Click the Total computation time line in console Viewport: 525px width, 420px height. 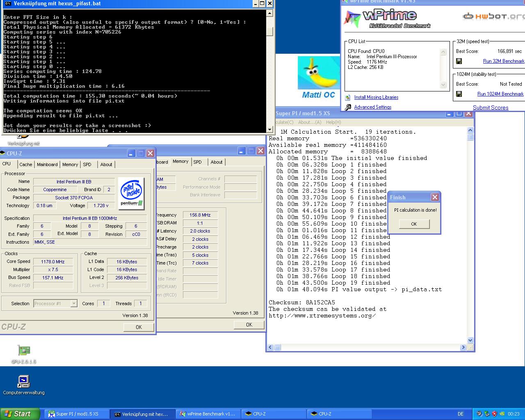coord(90,96)
